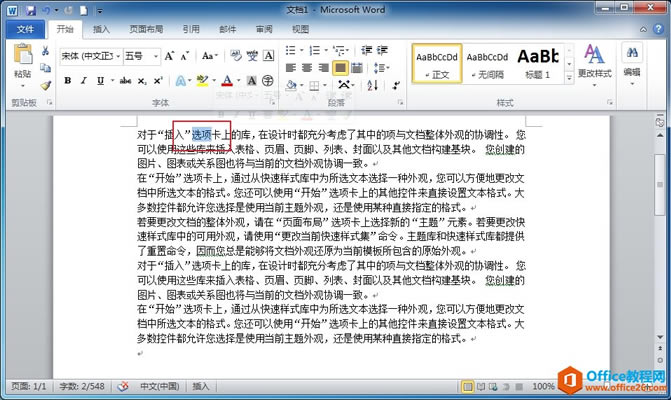The image size is (671, 400).
Task: Click the Character Border icon
Action: pos(268,56)
